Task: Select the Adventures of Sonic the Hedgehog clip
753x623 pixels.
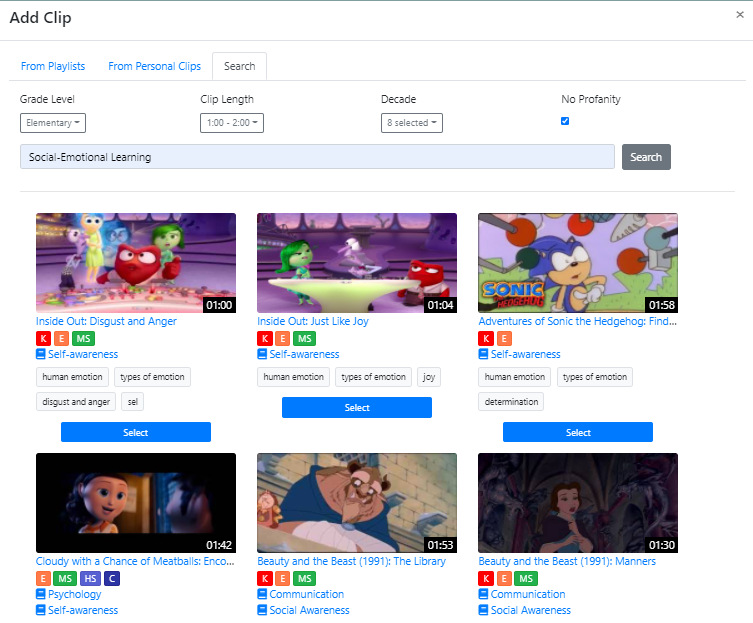Action: pyautogui.click(x=578, y=432)
